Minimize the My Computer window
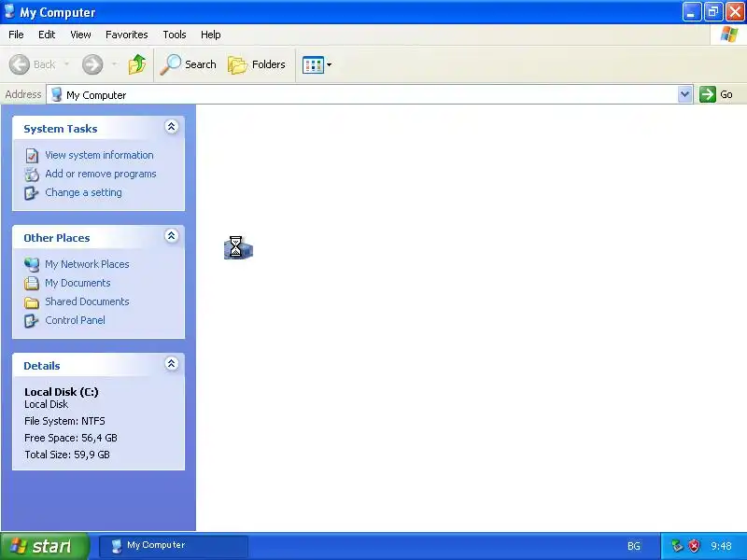This screenshot has height=560, width=747. pyautogui.click(x=691, y=12)
